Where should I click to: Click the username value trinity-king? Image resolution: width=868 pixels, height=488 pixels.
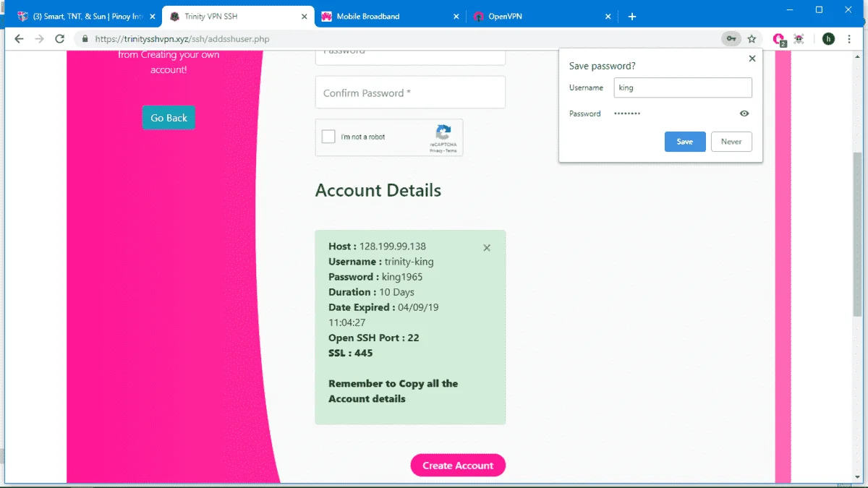pos(409,262)
